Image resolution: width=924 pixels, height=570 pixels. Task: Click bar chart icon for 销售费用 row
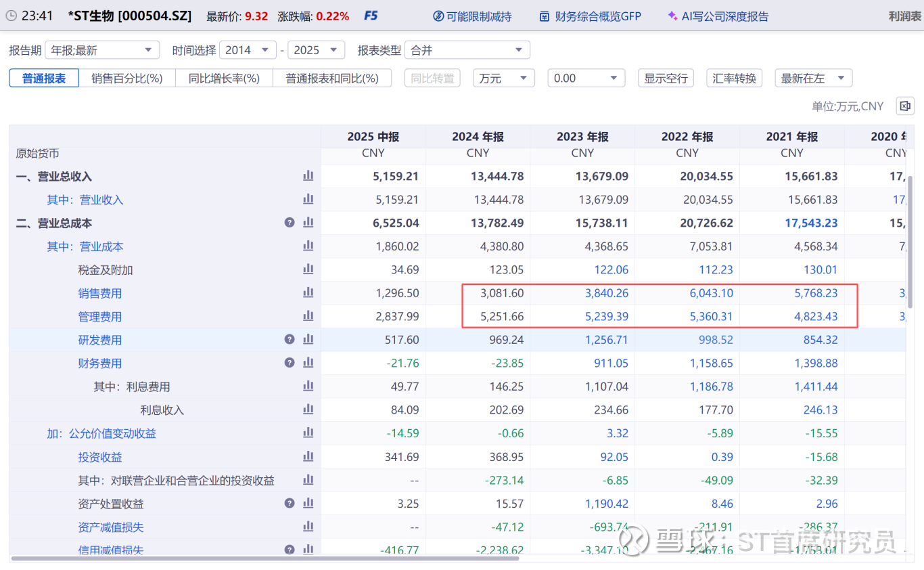point(308,293)
